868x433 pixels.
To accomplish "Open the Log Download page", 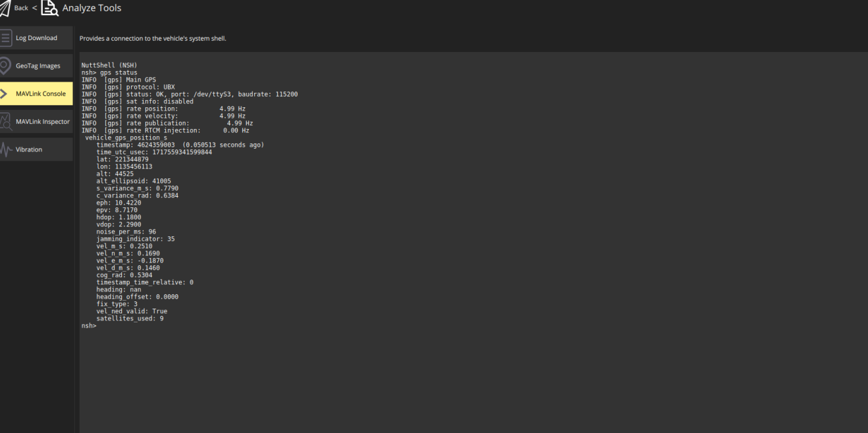I will pyautogui.click(x=36, y=38).
